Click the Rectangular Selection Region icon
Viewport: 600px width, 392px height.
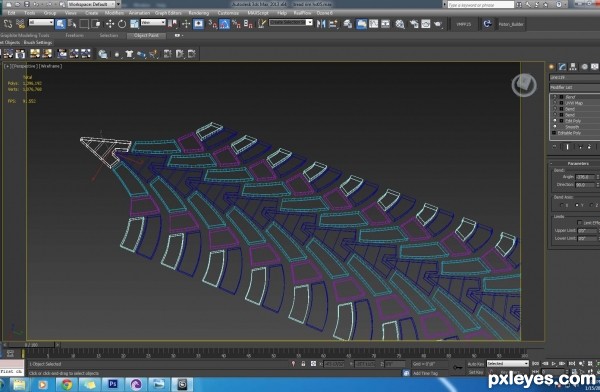pyautogui.click(x=84, y=24)
